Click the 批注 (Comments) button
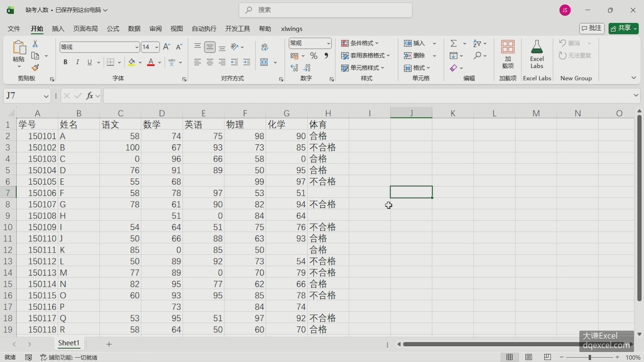The height and width of the screenshot is (362, 644). [592, 28]
